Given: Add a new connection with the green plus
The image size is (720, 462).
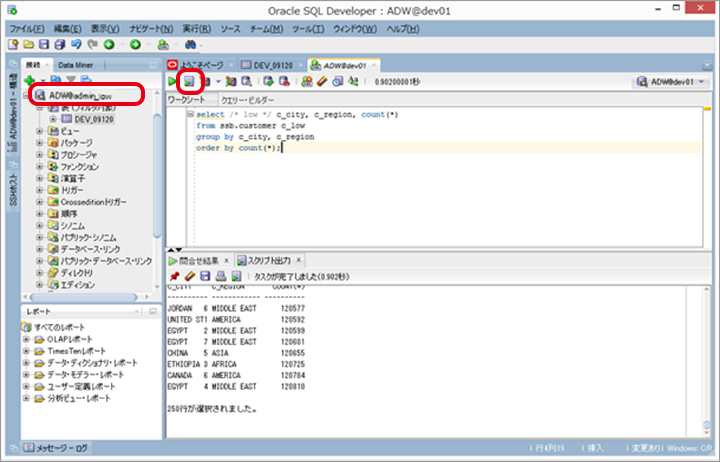Looking at the screenshot, I should click(x=30, y=80).
